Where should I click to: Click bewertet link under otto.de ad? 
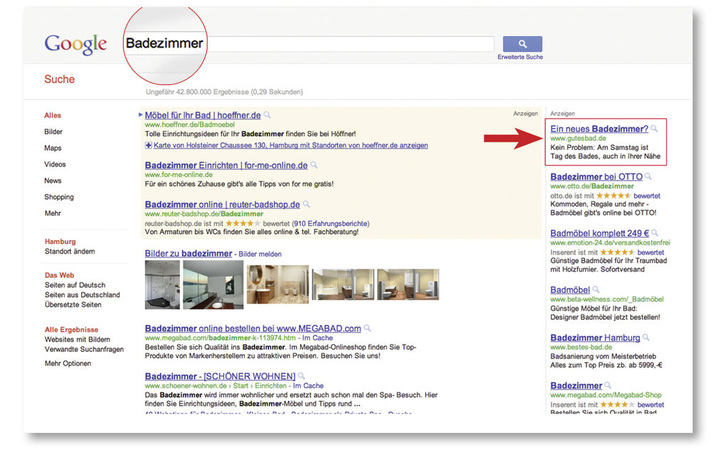[x=647, y=196]
